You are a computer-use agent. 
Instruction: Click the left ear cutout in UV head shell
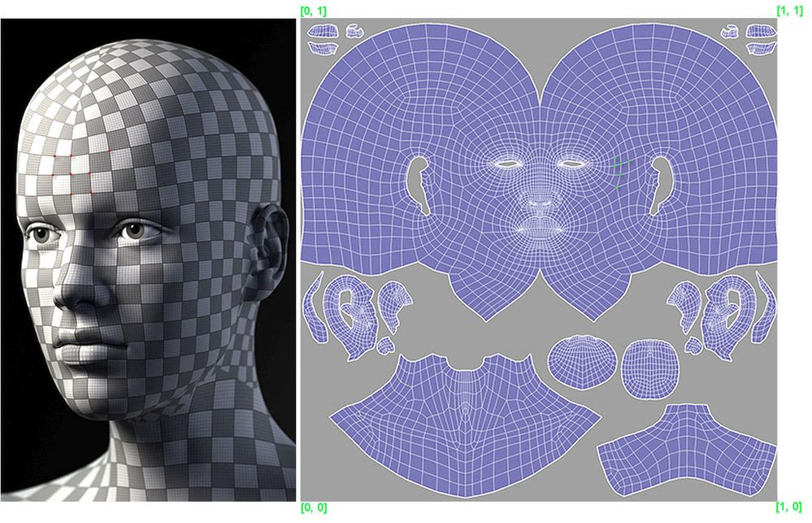point(421,185)
